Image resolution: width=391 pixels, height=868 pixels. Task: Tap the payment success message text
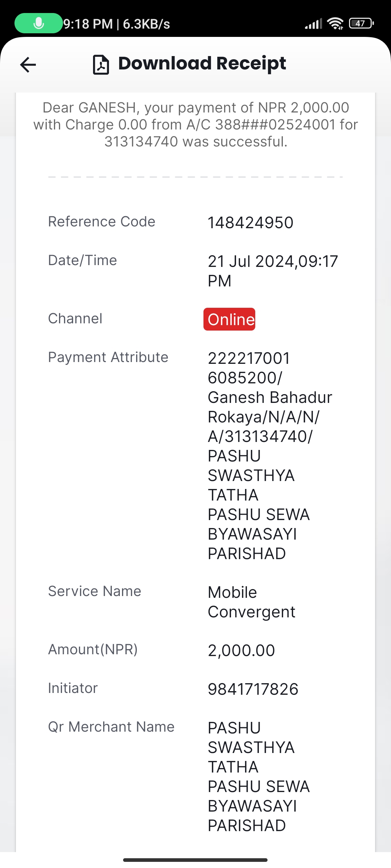[195, 124]
